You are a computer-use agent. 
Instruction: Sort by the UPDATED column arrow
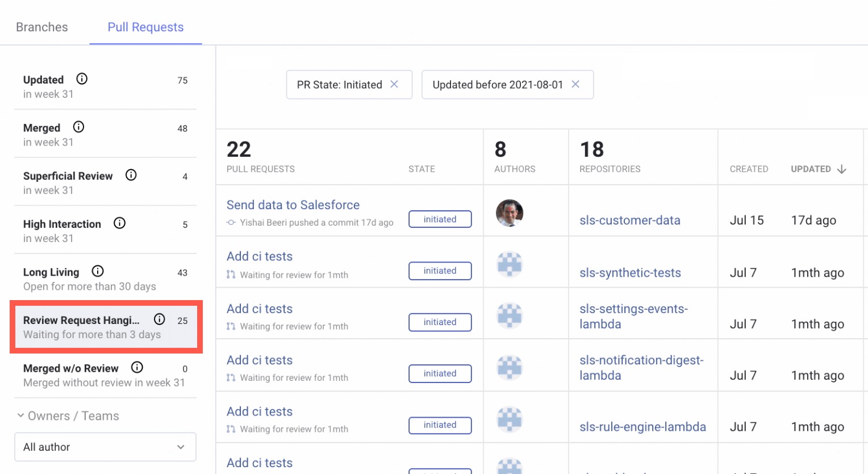coord(842,169)
